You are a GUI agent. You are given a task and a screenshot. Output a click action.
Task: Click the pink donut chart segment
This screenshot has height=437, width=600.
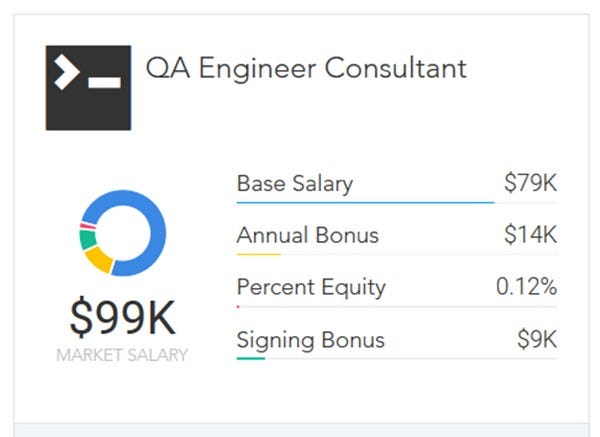[x=88, y=226]
